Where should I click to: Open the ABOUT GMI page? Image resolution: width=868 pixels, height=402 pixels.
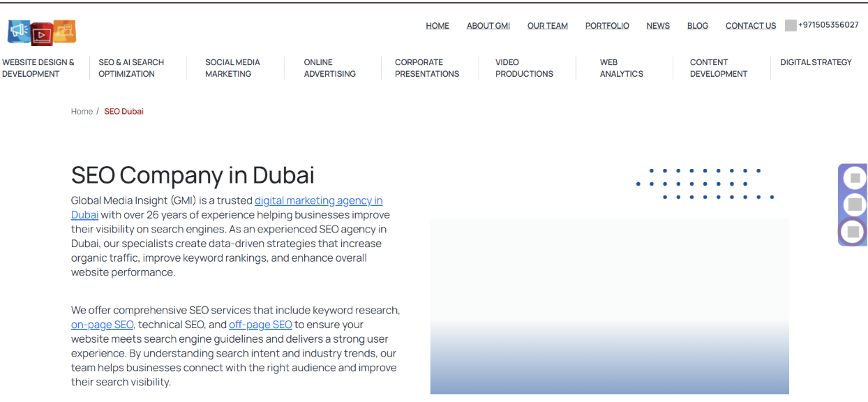point(488,26)
